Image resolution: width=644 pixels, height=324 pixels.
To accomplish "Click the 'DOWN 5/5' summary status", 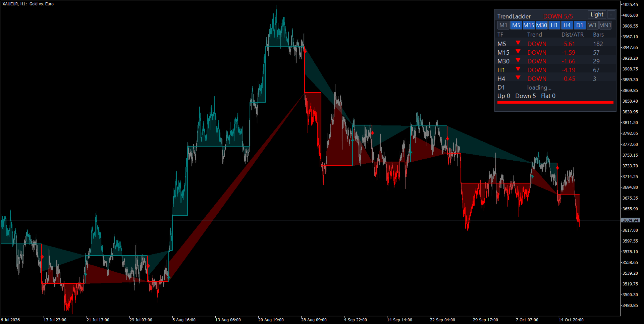I will (x=558, y=16).
